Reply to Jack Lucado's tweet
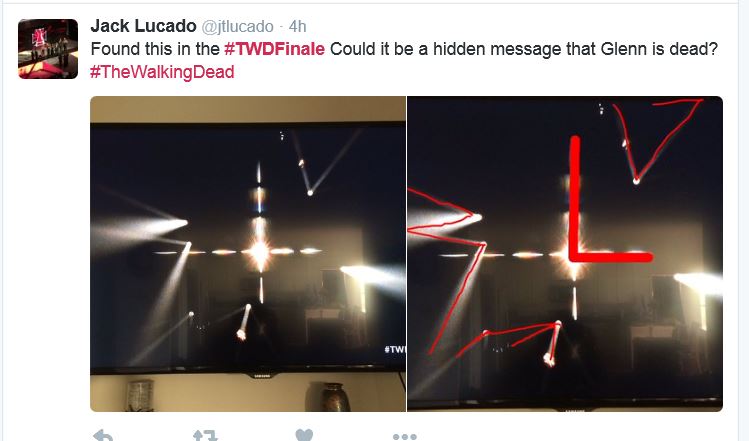This screenshot has height=441, width=749. (103, 435)
